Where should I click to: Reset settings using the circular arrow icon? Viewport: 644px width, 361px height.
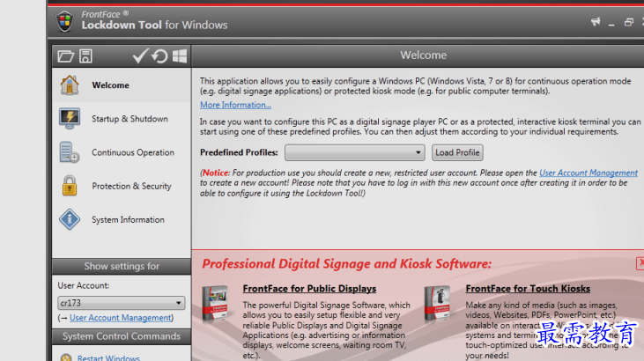click(x=159, y=55)
